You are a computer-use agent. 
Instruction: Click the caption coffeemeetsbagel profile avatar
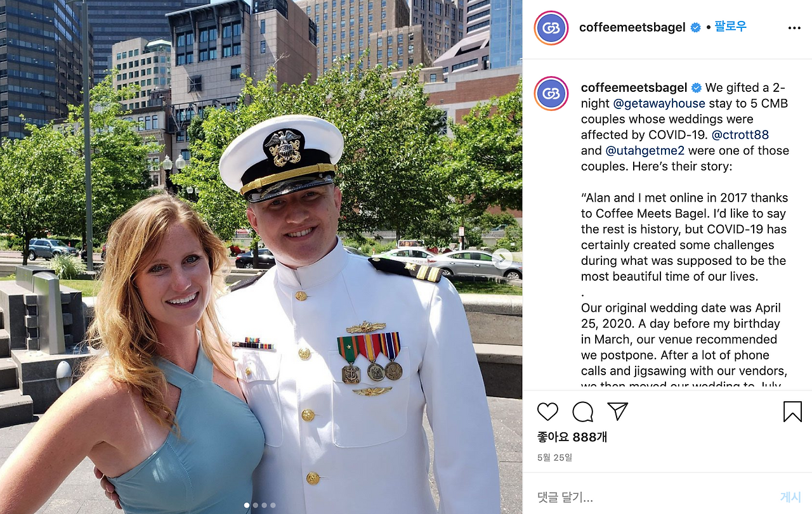(x=551, y=94)
